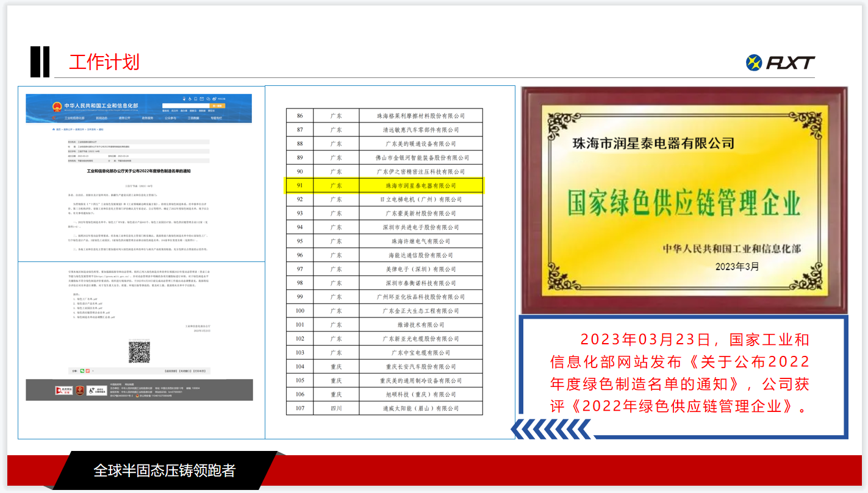This screenshot has width=868, height=493.
Task: Click the notice title about 2022年度绿色制造名单
Action: 138,171
